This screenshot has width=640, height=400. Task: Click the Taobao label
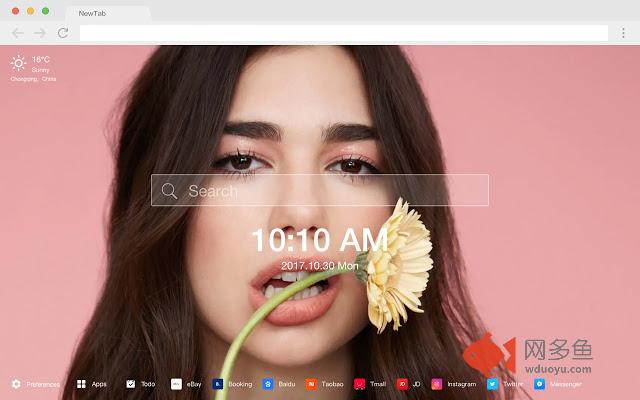click(x=332, y=384)
